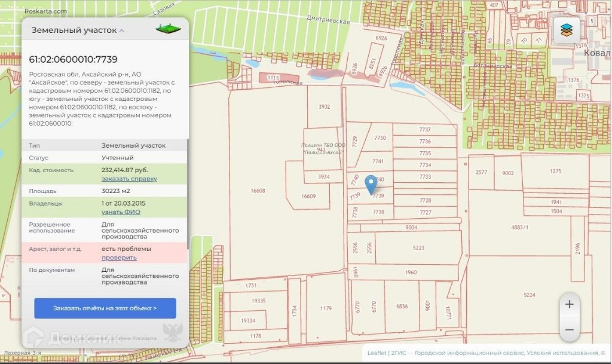The width and height of the screenshot is (612, 364).
Task: Select parcel 1275 on the map
Action: click(555, 171)
